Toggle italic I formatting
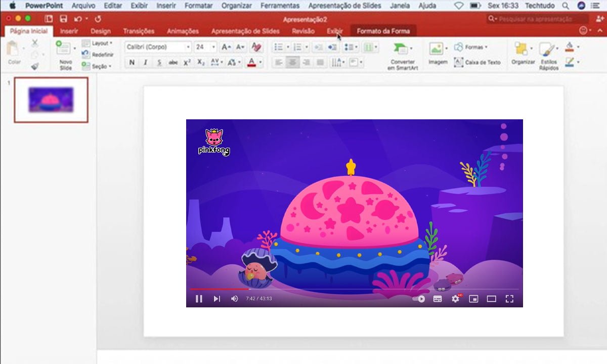The width and height of the screenshot is (607, 364). (x=145, y=63)
